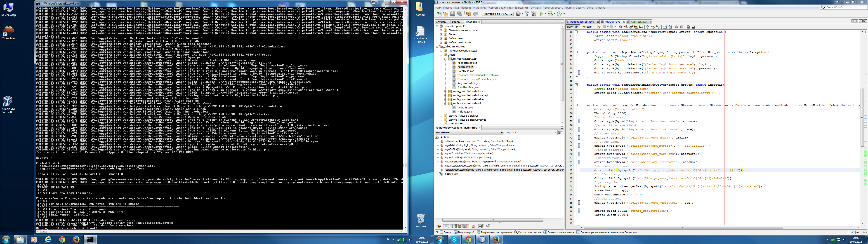868x244 pixels.
Task: Click the История editor view button
Action: [587, 27]
